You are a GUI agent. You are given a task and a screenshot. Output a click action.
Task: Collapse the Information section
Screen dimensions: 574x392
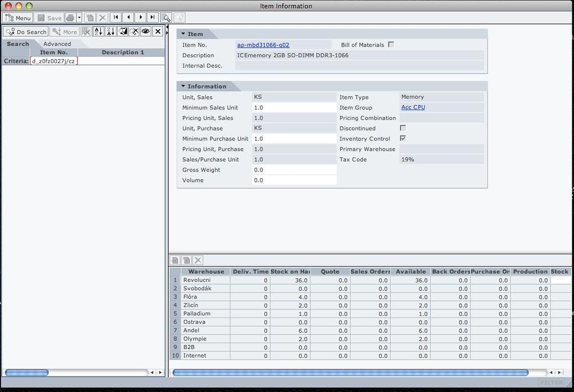tap(183, 86)
